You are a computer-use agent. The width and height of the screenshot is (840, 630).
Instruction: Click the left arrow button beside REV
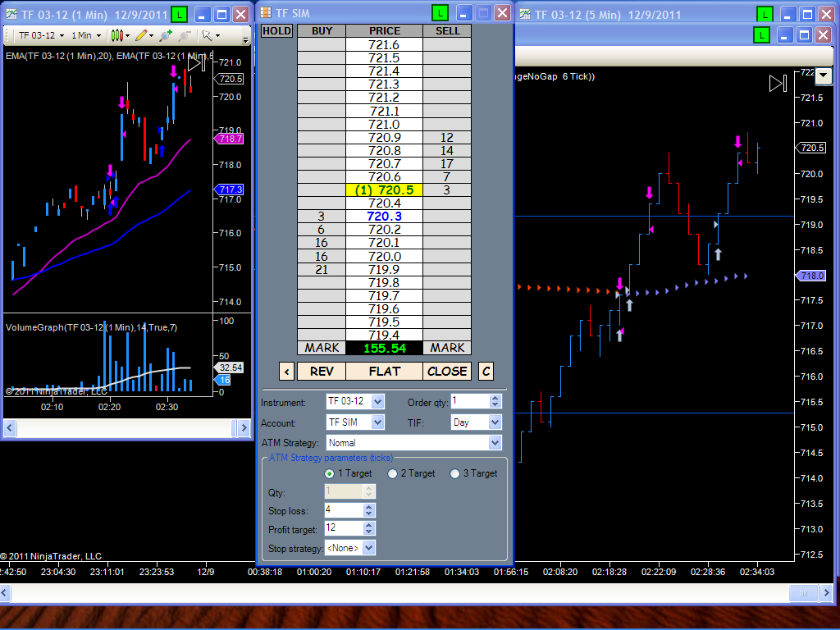(286, 372)
